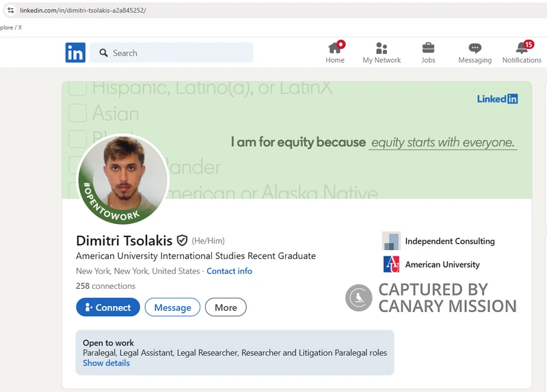Click the Message button
The width and height of the screenshot is (547, 392).
click(172, 307)
